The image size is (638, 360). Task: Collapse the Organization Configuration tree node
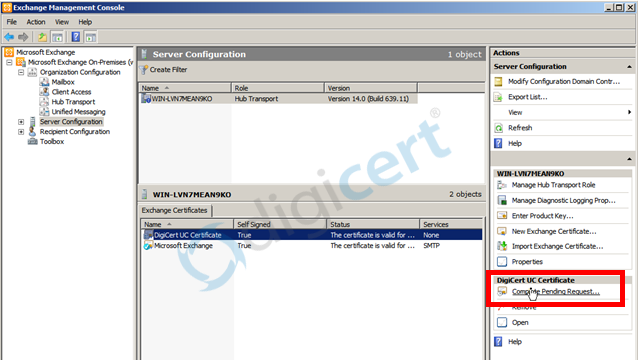coord(21,72)
